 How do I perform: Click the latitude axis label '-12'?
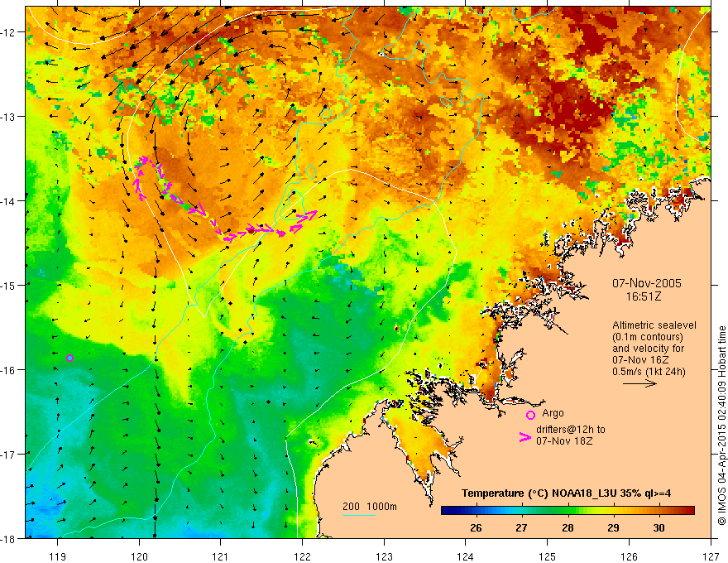[8, 32]
